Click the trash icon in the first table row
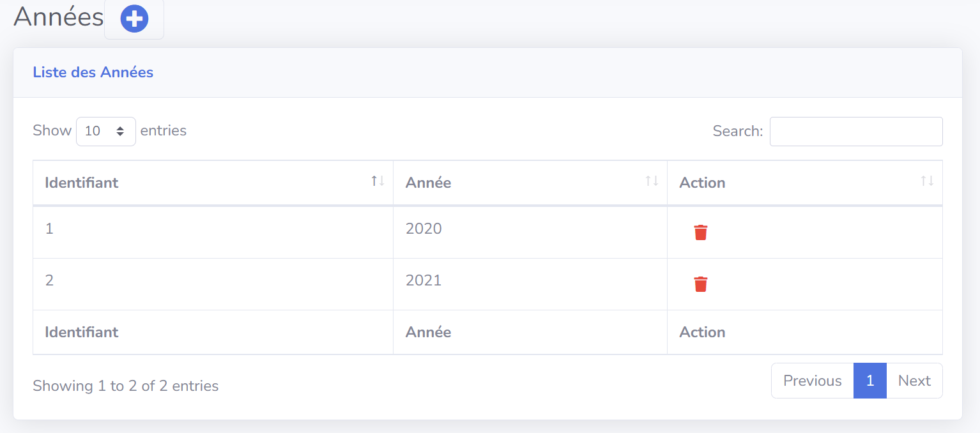The image size is (980, 433). pyautogui.click(x=700, y=232)
